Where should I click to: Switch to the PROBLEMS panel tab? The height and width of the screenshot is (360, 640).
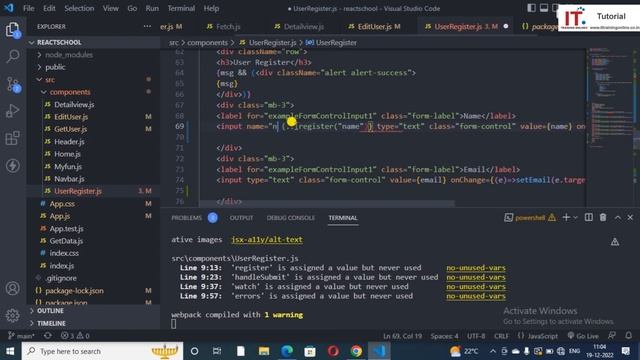[187, 218]
